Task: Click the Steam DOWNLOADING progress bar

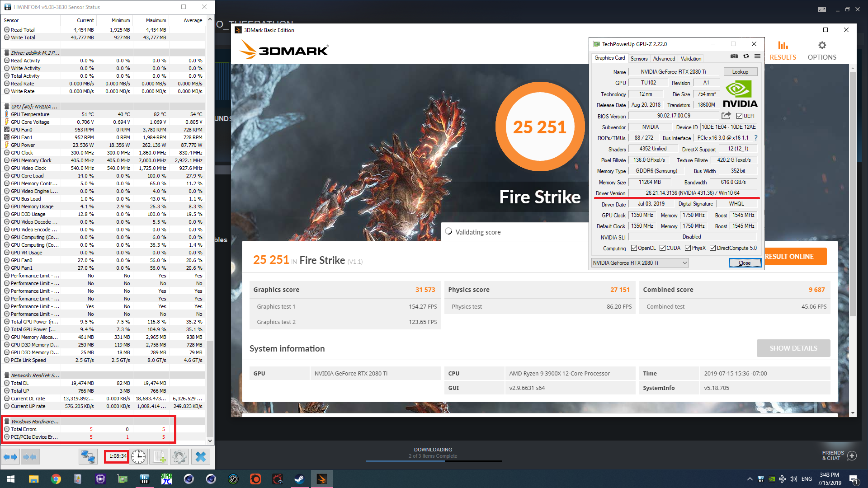Action: pyautogui.click(x=434, y=461)
